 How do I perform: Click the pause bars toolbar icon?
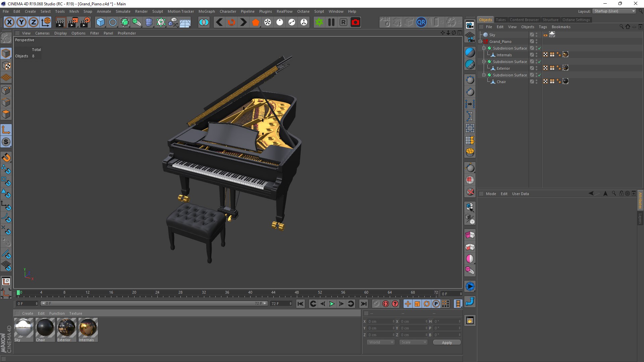pos(331,22)
